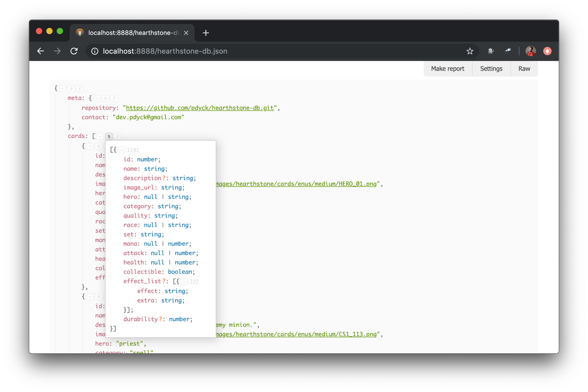The image size is (588, 392).
Task: Open a new browser tab
Action: click(206, 33)
